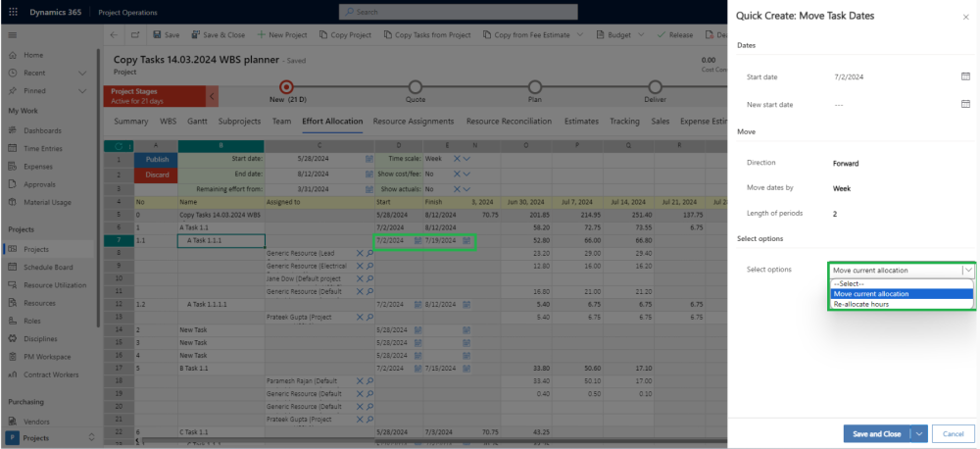980x449 pixels.
Task: Switch to the Team tab
Action: (282, 122)
